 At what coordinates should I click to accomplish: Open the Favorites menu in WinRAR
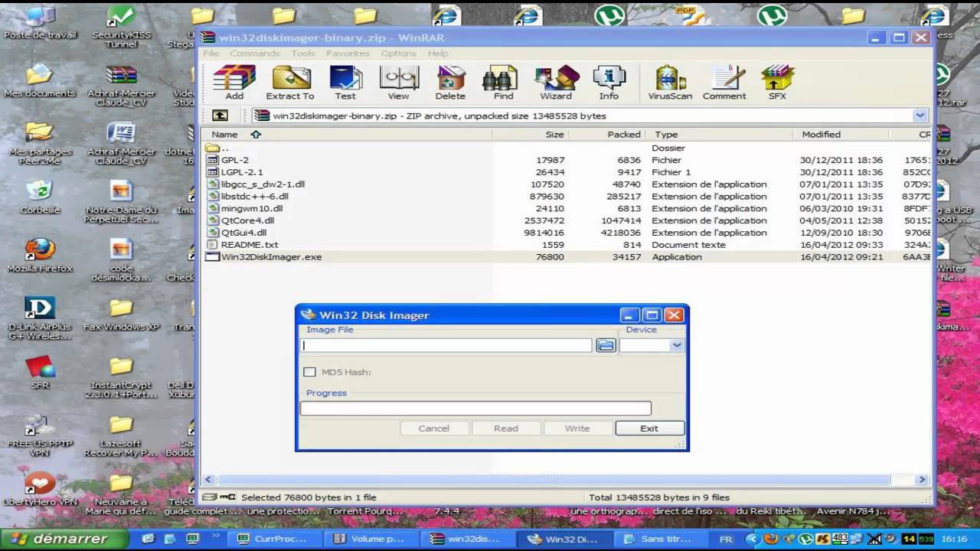[348, 54]
